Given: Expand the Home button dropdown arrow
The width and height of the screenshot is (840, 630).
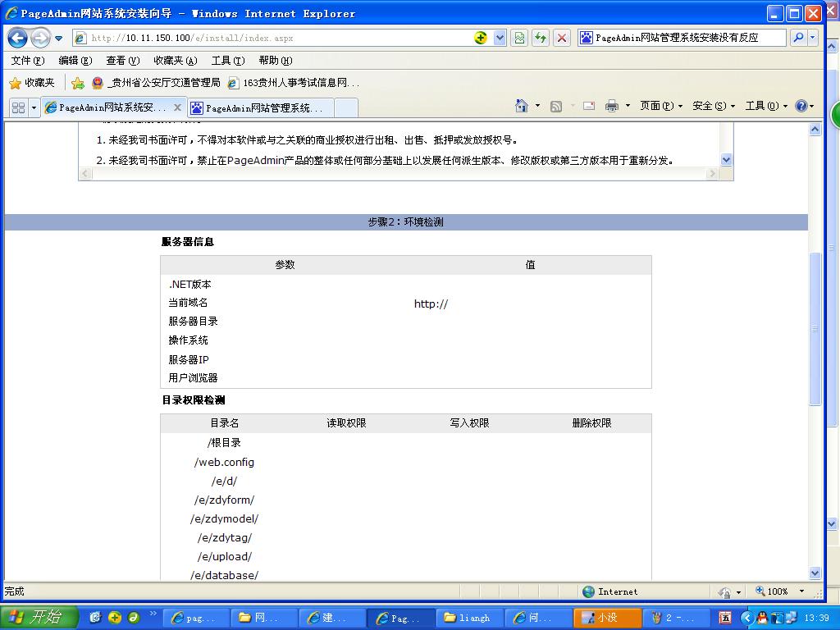Looking at the screenshot, I should [537, 106].
